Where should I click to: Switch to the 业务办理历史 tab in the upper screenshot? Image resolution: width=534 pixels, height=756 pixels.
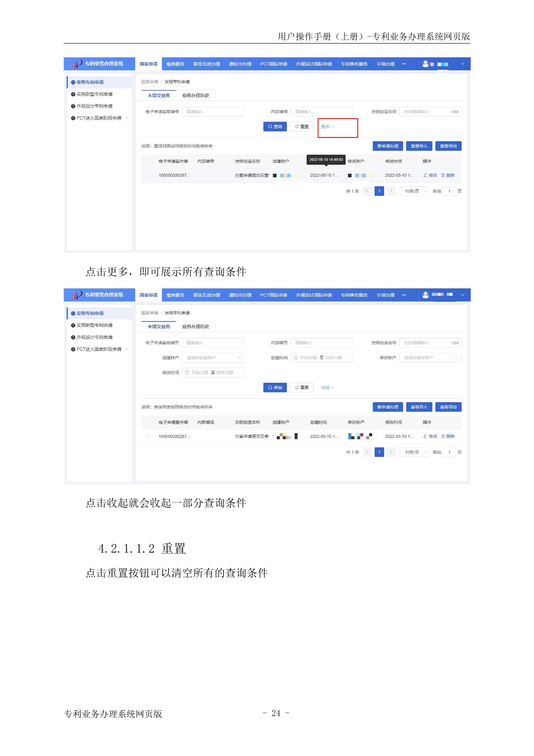pos(196,96)
